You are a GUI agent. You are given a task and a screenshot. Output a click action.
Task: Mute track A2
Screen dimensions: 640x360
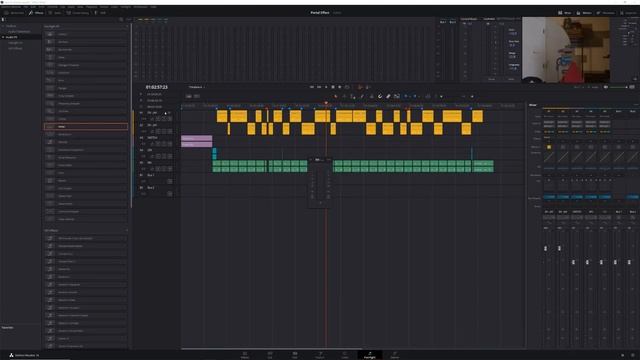[170, 131]
